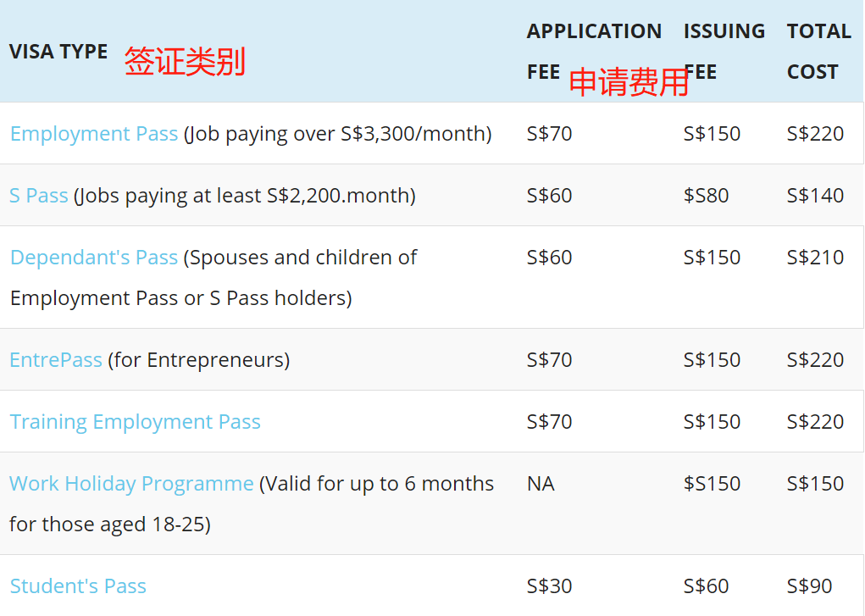Click the S Pass $S80 issuing fee
Image resolution: width=865 pixels, height=616 pixels.
706,196
